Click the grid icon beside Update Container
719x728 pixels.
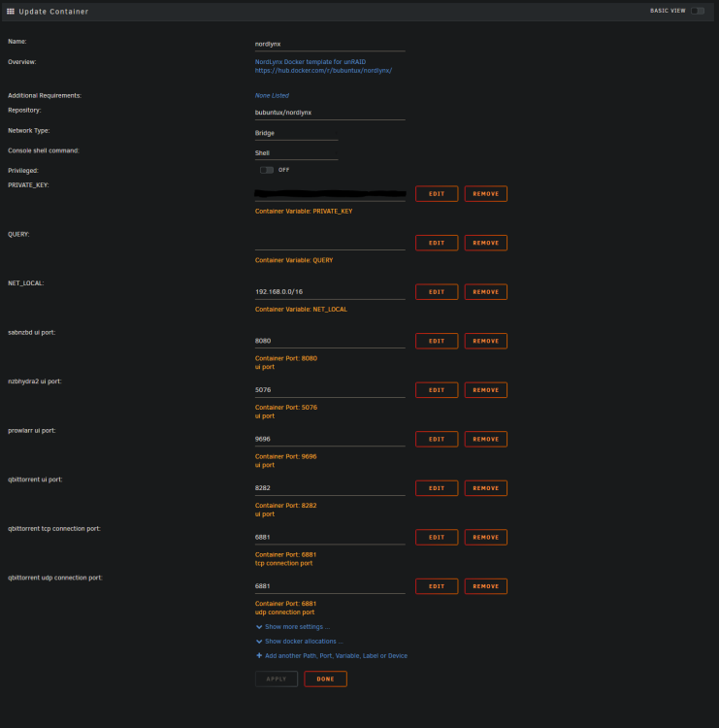pyautogui.click(x=11, y=12)
